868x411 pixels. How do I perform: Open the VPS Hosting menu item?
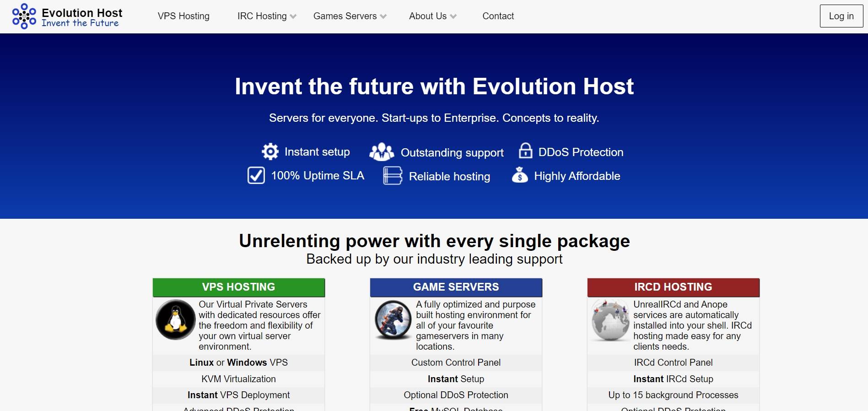point(183,16)
